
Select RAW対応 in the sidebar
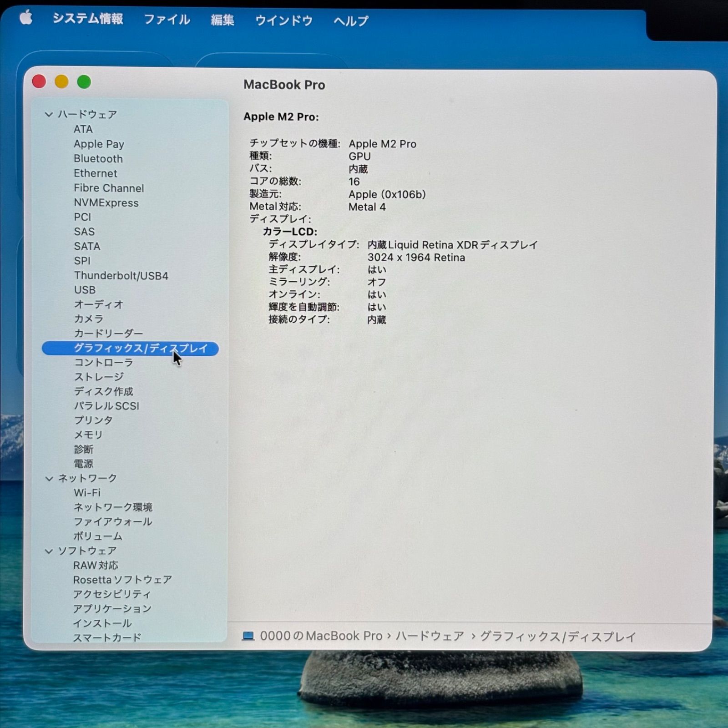[x=96, y=566]
